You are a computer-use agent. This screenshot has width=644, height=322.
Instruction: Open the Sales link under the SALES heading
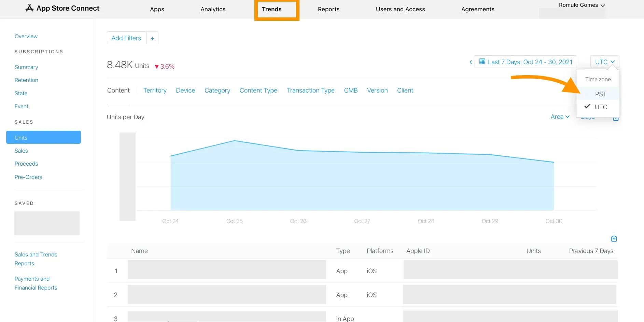click(21, 151)
